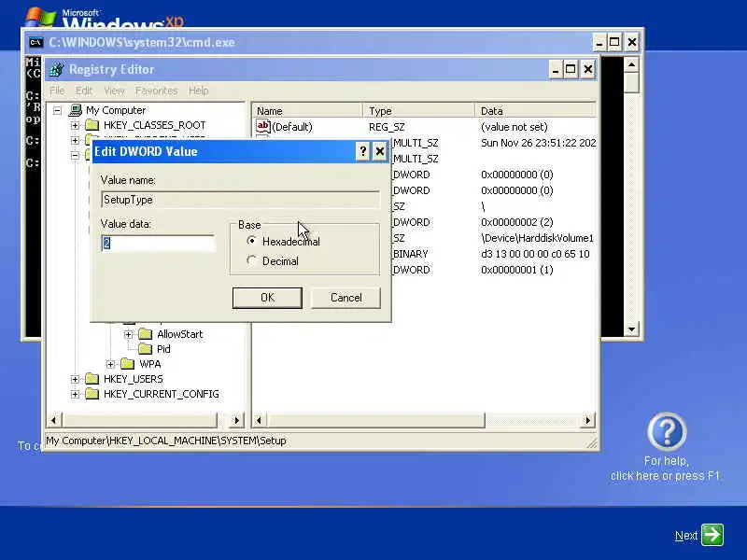Click the registry path in status bar
The width and height of the screenshot is (747, 560).
(x=166, y=441)
